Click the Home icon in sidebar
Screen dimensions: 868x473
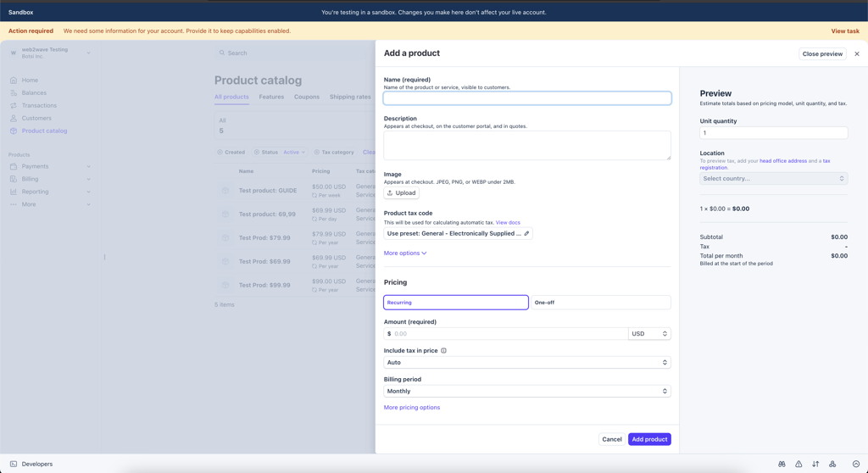tap(14, 81)
